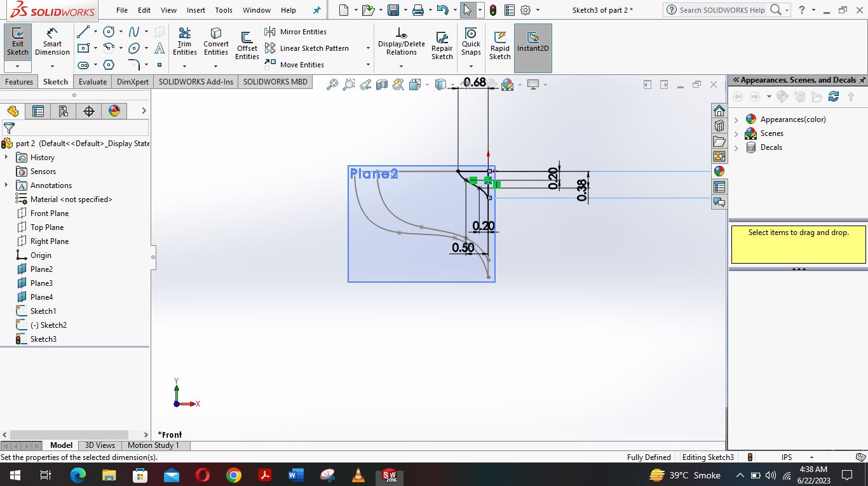Open the Exit Sketch dropdown arrow

tap(18, 66)
